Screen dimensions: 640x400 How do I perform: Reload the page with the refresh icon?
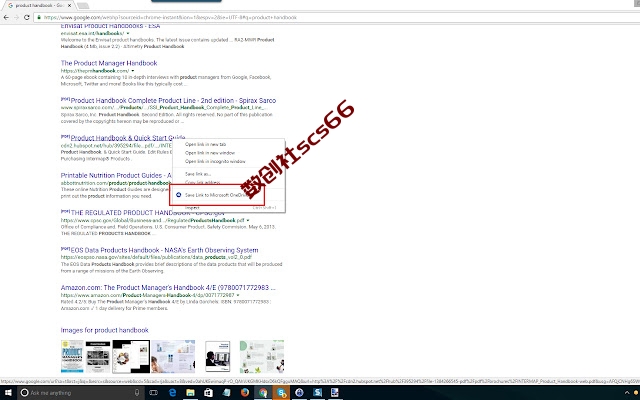pyautogui.click(x=27, y=17)
